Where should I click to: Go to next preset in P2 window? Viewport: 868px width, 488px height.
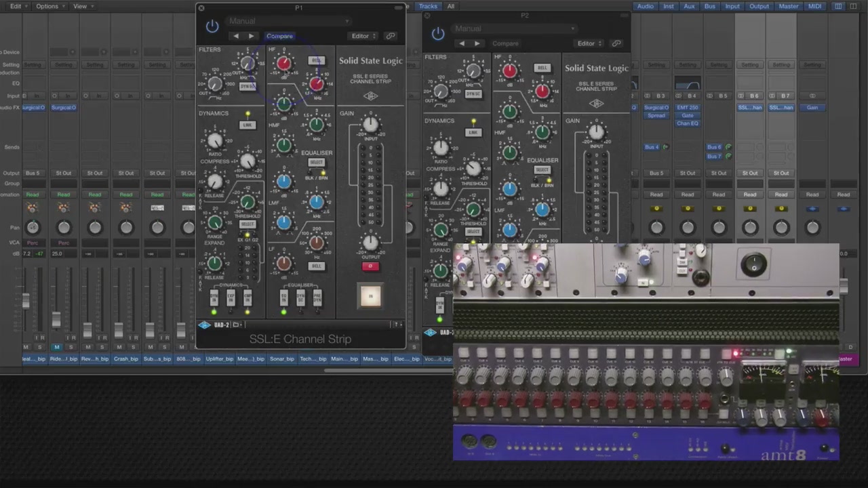coord(477,43)
